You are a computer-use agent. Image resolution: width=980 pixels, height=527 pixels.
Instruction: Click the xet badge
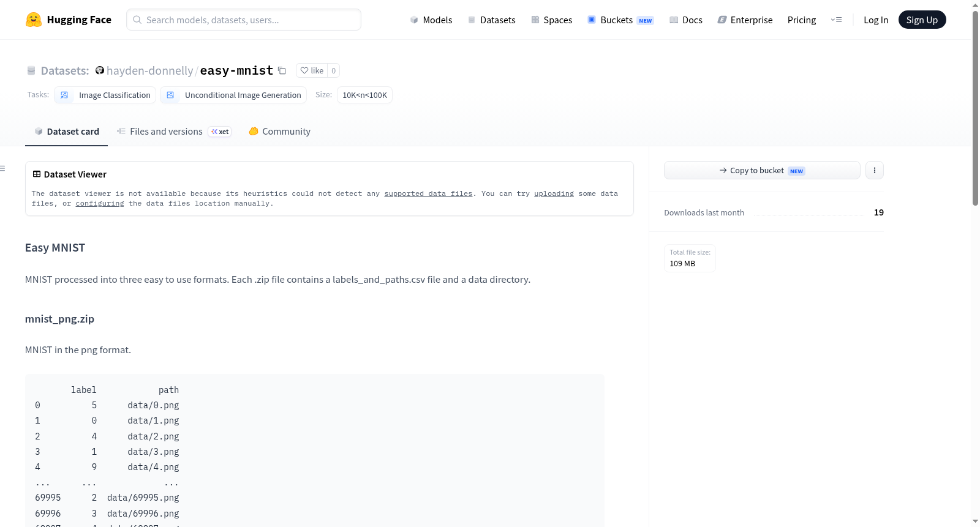point(220,132)
